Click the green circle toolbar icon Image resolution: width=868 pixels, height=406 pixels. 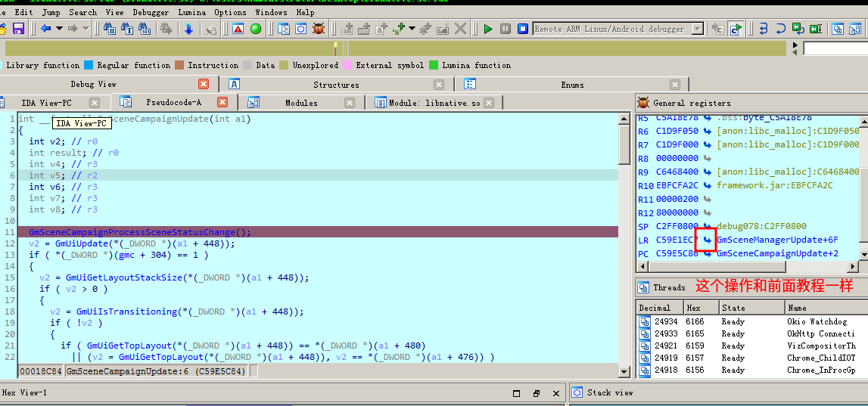click(256, 29)
